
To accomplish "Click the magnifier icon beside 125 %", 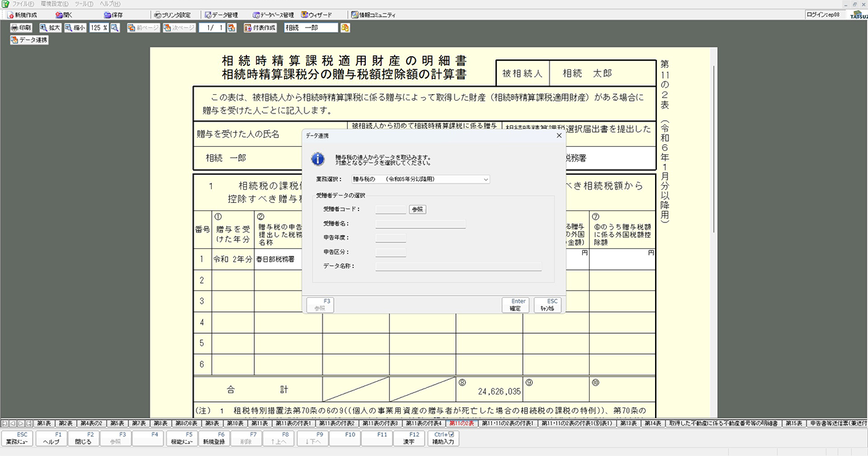I will 115,28.
